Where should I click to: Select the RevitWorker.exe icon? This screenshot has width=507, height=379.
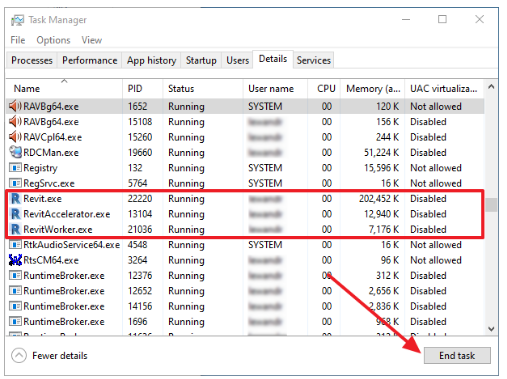click(x=16, y=229)
